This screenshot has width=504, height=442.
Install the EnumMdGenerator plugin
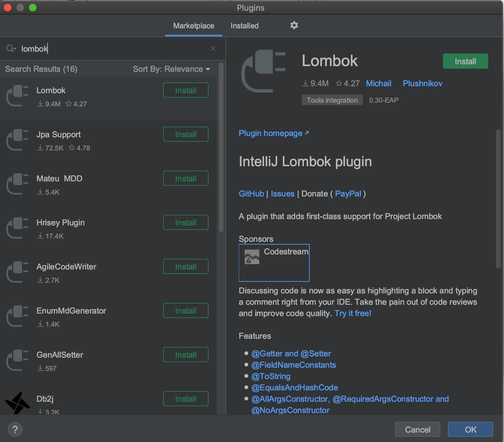coord(186,311)
